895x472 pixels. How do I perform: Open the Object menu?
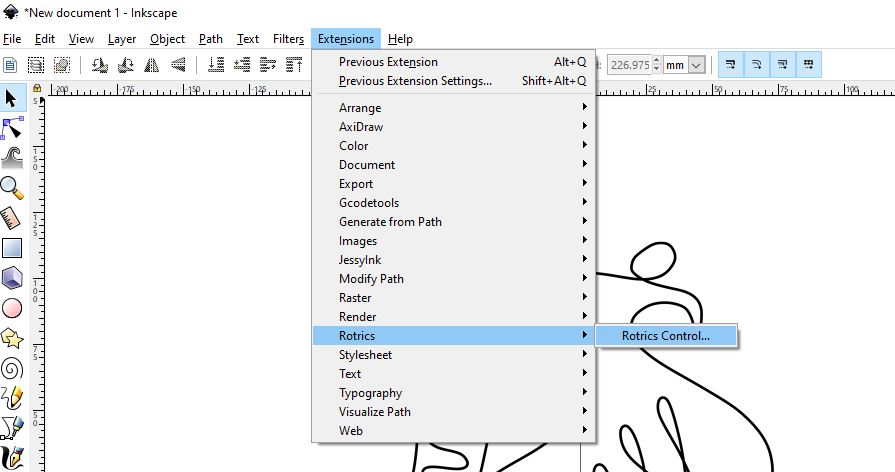click(167, 39)
